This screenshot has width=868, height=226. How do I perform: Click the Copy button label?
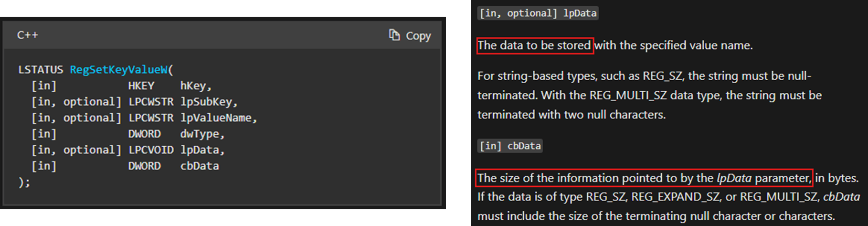coord(418,36)
